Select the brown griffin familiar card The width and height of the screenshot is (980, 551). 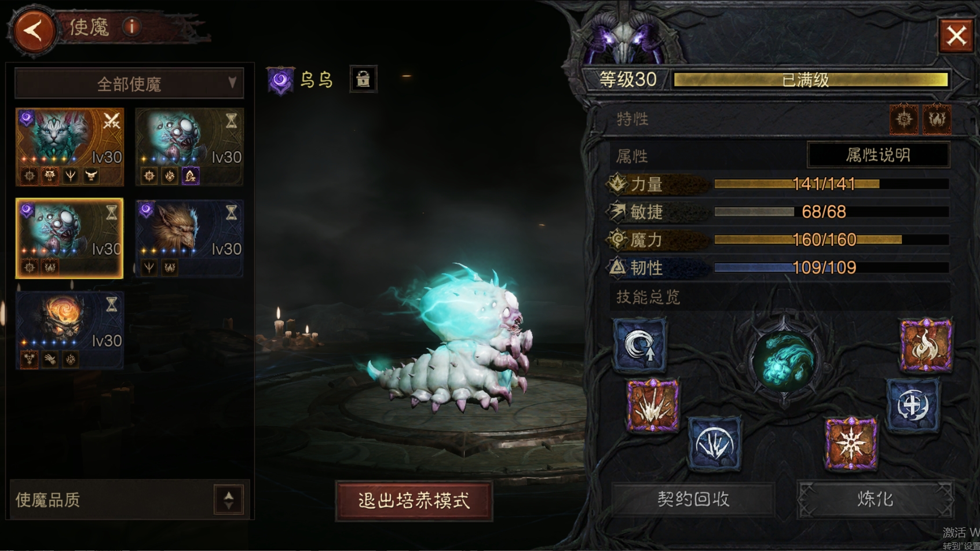point(189,238)
